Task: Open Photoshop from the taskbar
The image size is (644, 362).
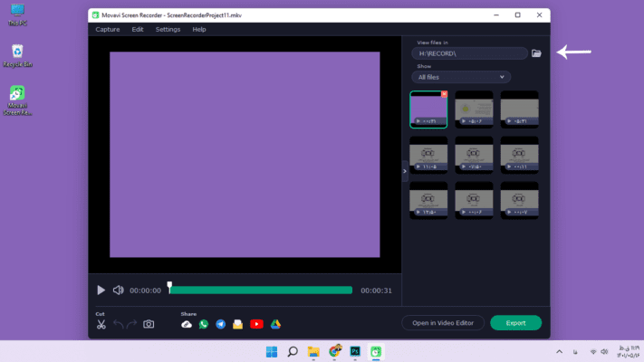Action: (356, 351)
